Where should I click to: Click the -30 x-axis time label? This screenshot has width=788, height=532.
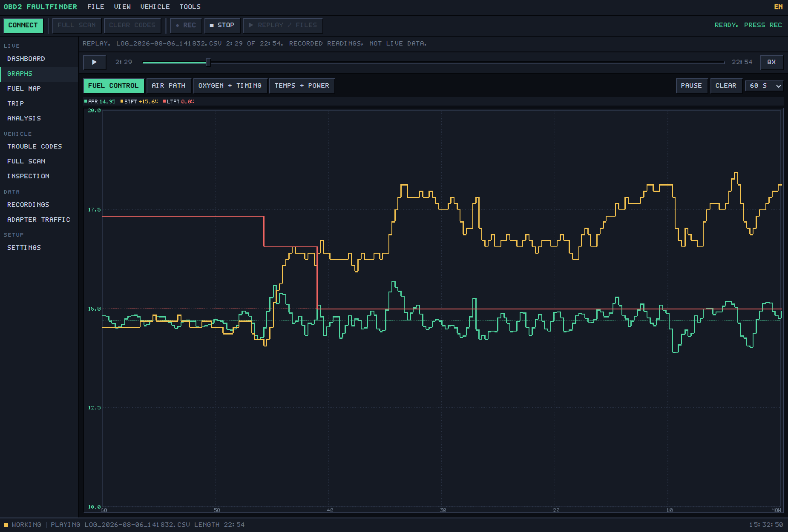coord(441,510)
